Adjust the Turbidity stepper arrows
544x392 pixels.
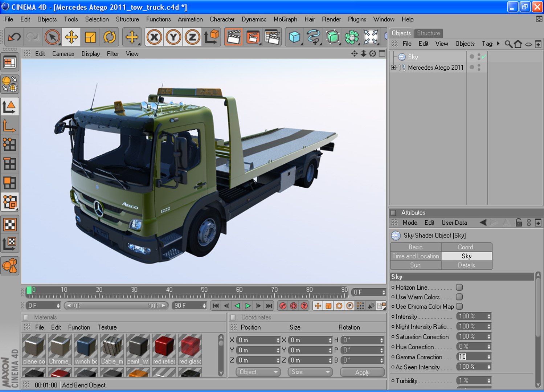click(x=489, y=381)
